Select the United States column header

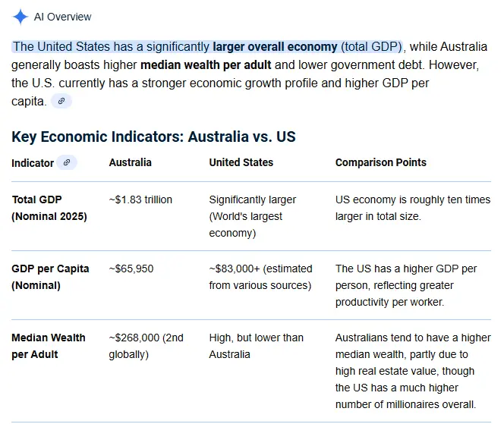[x=241, y=162]
